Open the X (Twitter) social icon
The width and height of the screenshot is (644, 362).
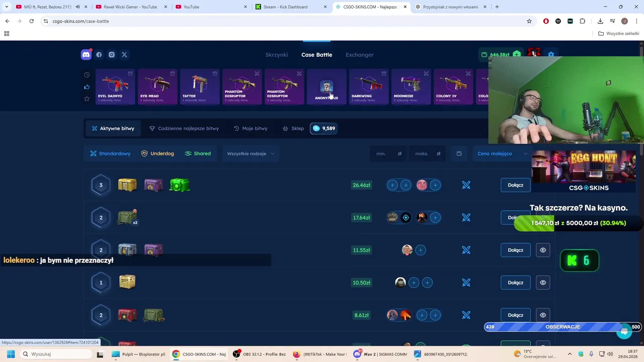click(x=124, y=55)
